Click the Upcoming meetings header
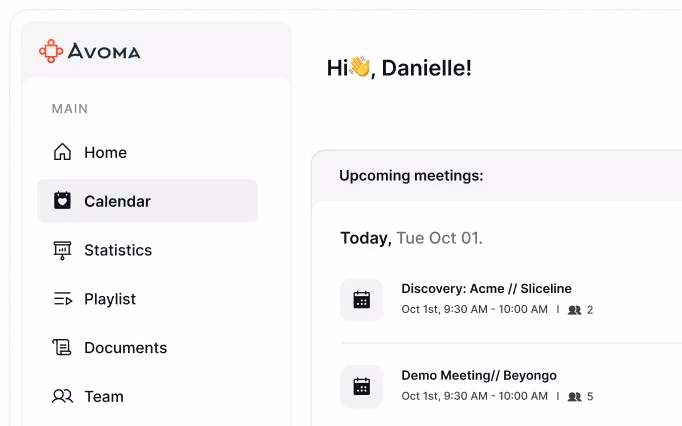Viewport: 682px width, 426px height. click(411, 176)
